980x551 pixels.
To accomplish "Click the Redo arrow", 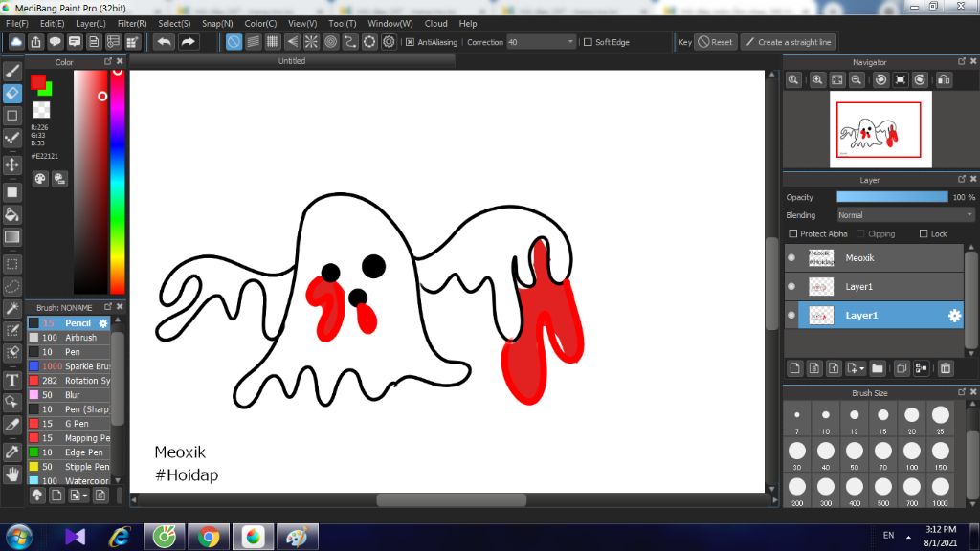I will pos(188,42).
